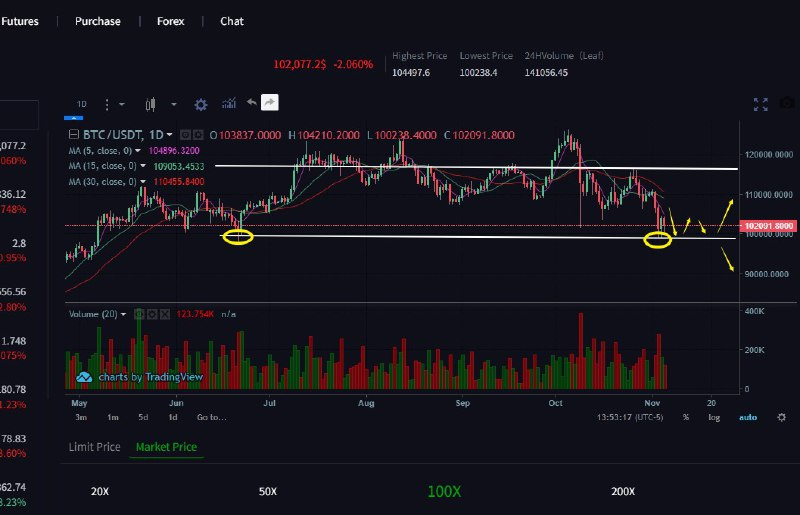The image size is (800, 515).
Task: Switch to the Limit Price tab
Action: click(94, 447)
